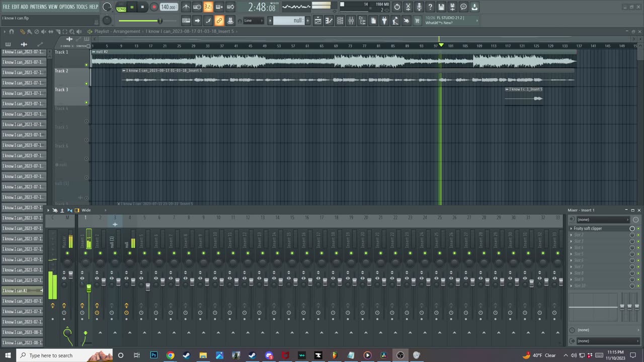The height and width of the screenshot is (362, 644).
Task: Open the Playlist - Arrangement breadcrumb menu
Action: pos(117,31)
